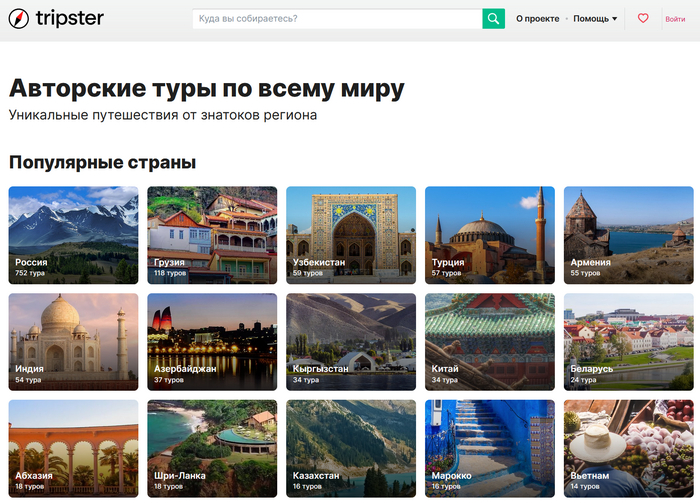Open the Узбекистан tours card
The height and width of the screenshot is (503, 700).
351,235
